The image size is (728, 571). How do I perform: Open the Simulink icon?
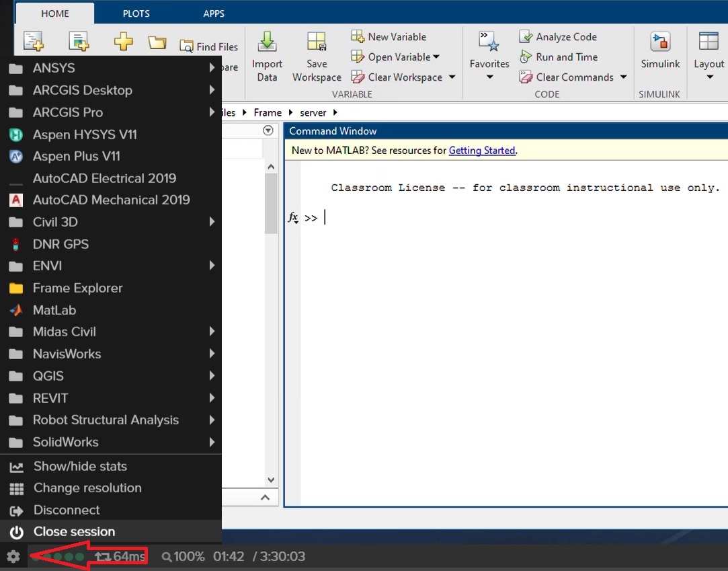(660, 42)
